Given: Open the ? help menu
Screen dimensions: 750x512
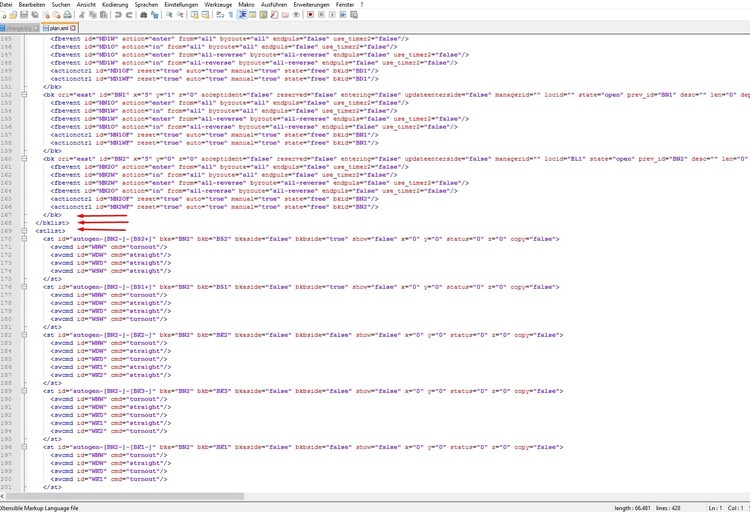Looking at the screenshot, I should 362,4.
